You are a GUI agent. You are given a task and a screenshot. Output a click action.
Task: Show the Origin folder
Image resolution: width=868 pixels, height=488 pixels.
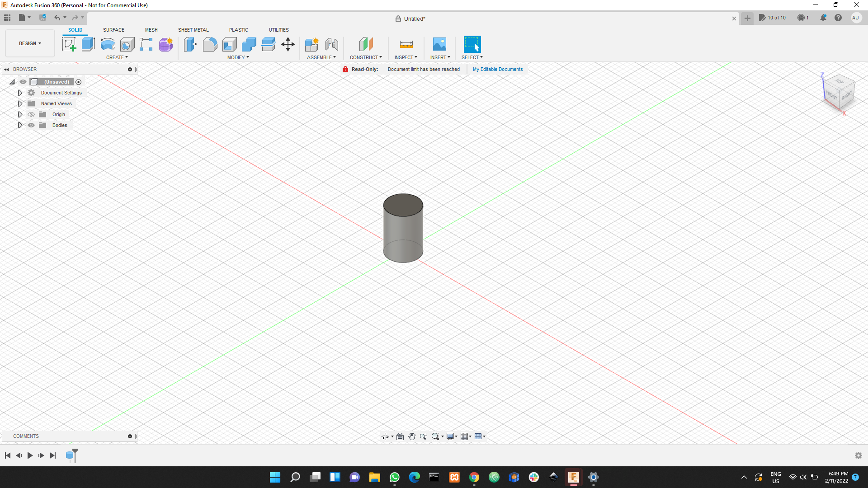pyautogui.click(x=31, y=114)
